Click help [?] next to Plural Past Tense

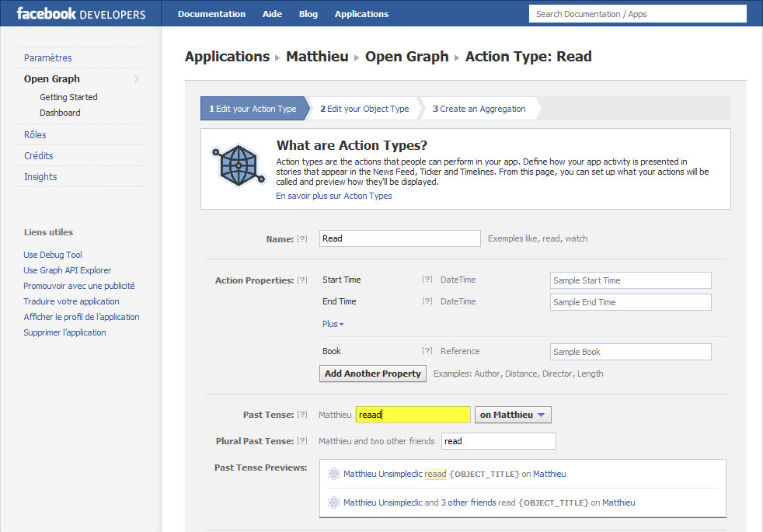[302, 440]
